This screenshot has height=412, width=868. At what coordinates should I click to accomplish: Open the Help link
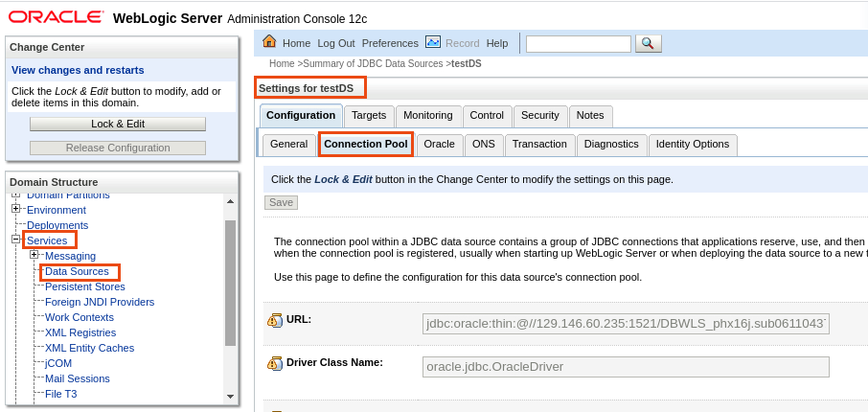[x=497, y=43]
